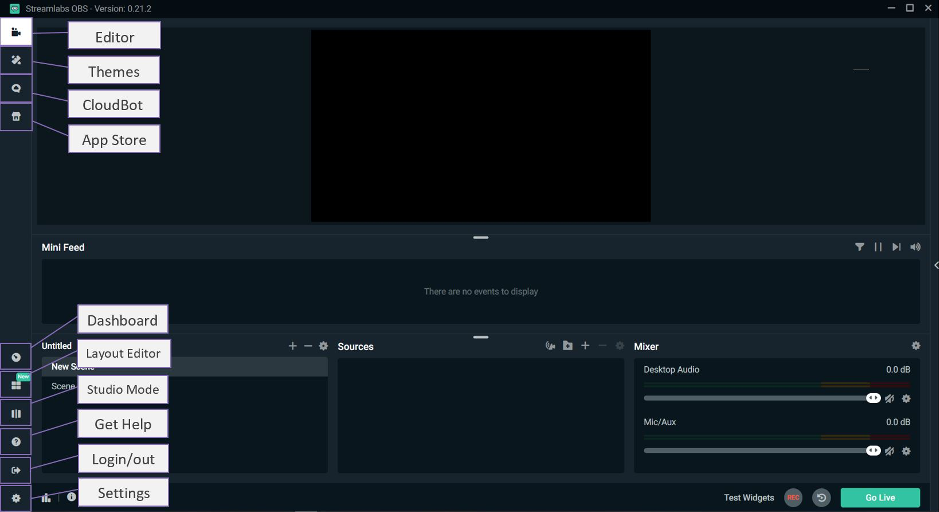Filter Mini Feed events with the funnel icon
Image resolution: width=939 pixels, height=512 pixels.
859,247
